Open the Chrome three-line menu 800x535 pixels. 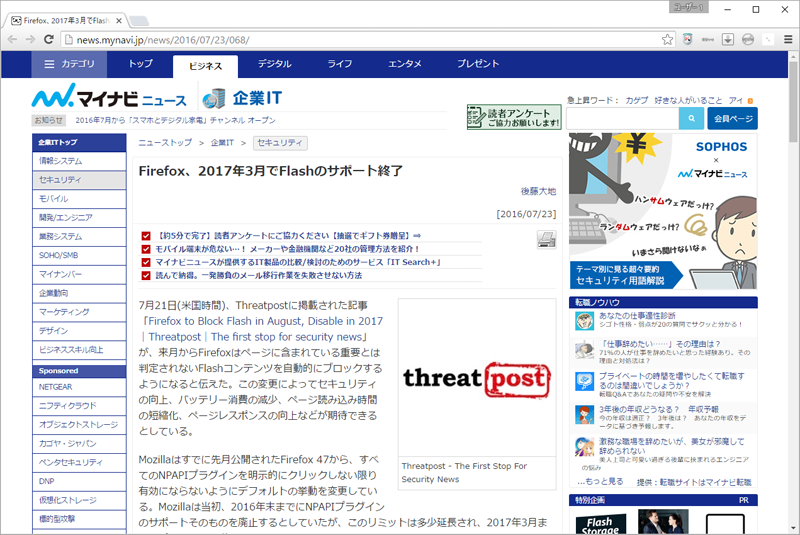point(788,39)
